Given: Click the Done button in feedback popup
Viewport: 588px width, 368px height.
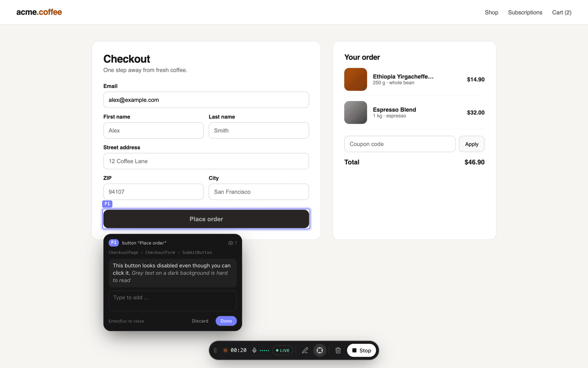Looking at the screenshot, I should pos(226,321).
